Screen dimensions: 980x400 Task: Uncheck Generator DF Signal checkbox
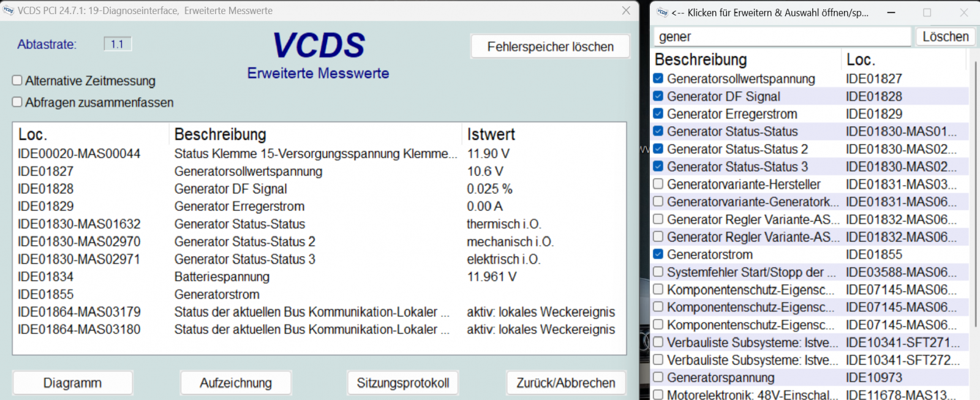[658, 96]
